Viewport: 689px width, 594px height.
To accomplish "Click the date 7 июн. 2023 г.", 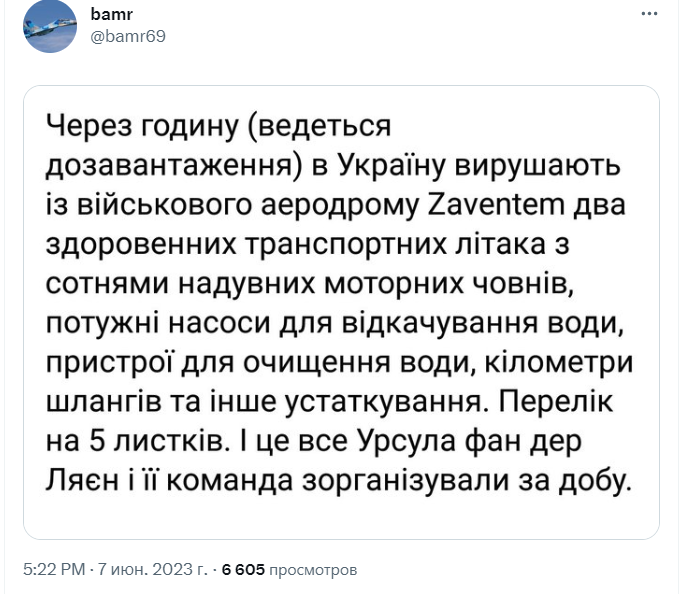I will tap(152, 570).
